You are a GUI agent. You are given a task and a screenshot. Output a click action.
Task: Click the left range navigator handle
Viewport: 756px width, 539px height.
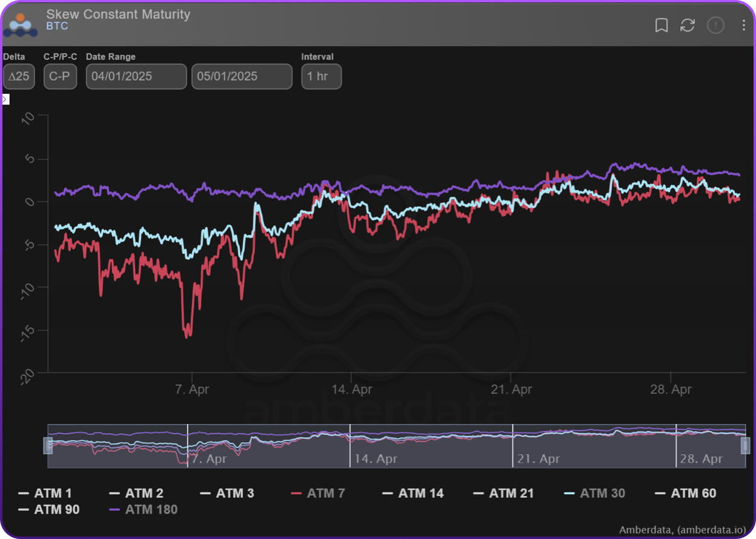48,446
